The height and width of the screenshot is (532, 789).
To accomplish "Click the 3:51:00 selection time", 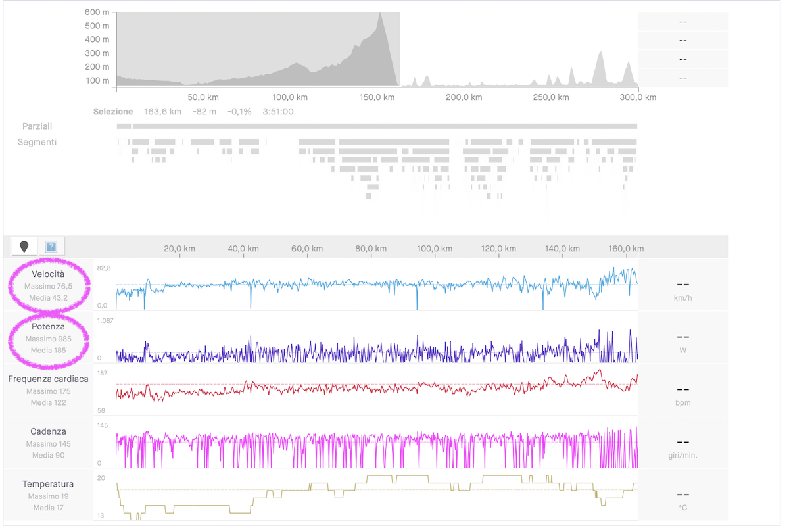I will [x=278, y=112].
